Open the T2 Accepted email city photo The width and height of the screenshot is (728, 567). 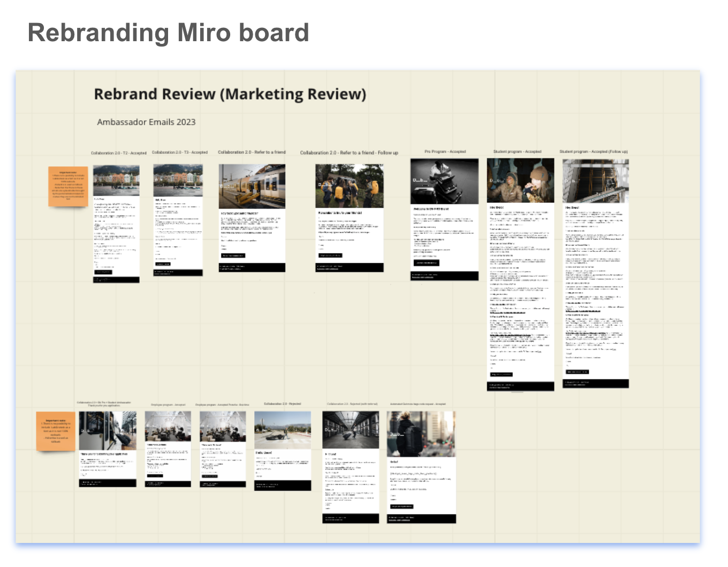click(116, 180)
